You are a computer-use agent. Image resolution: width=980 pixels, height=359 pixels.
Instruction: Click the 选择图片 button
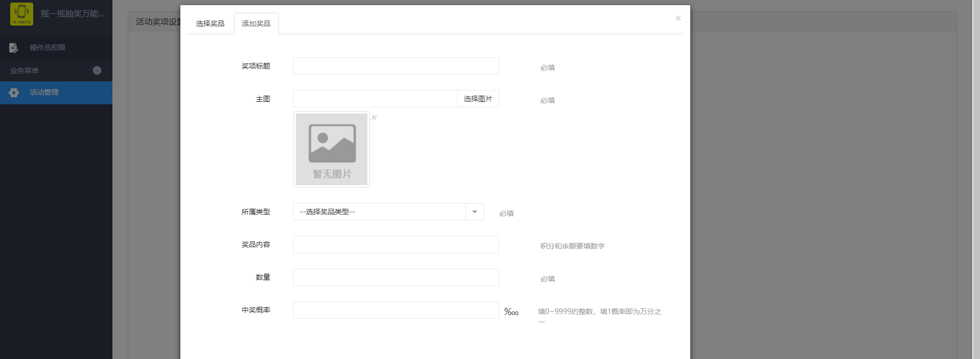(x=478, y=99)
